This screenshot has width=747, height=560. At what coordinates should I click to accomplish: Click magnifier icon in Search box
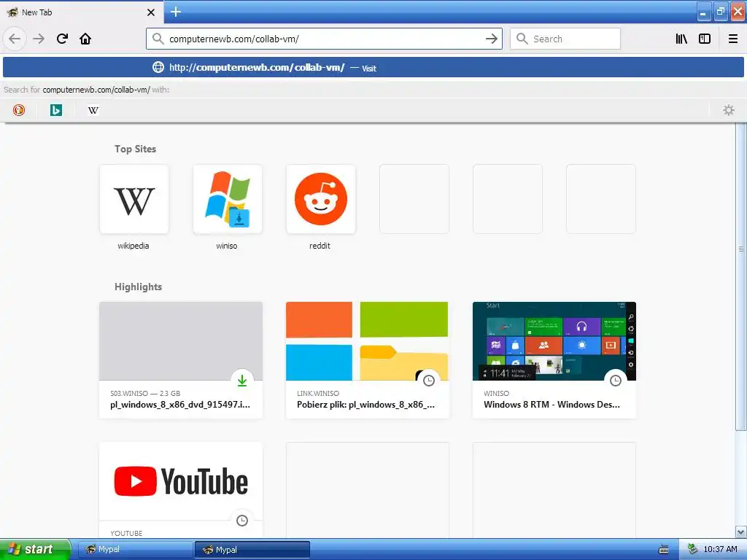coord(522,39)
